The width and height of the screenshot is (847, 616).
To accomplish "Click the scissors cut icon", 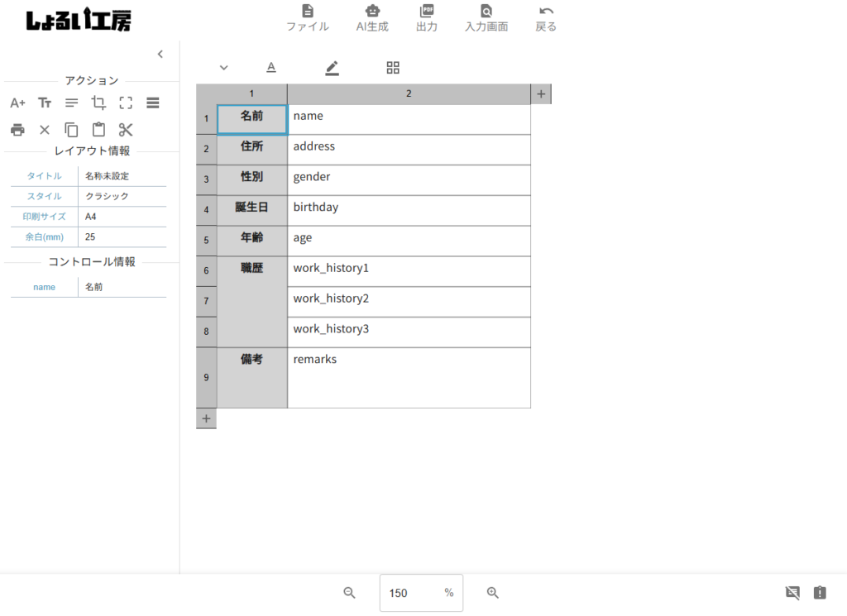I will (x=126, y=130).
